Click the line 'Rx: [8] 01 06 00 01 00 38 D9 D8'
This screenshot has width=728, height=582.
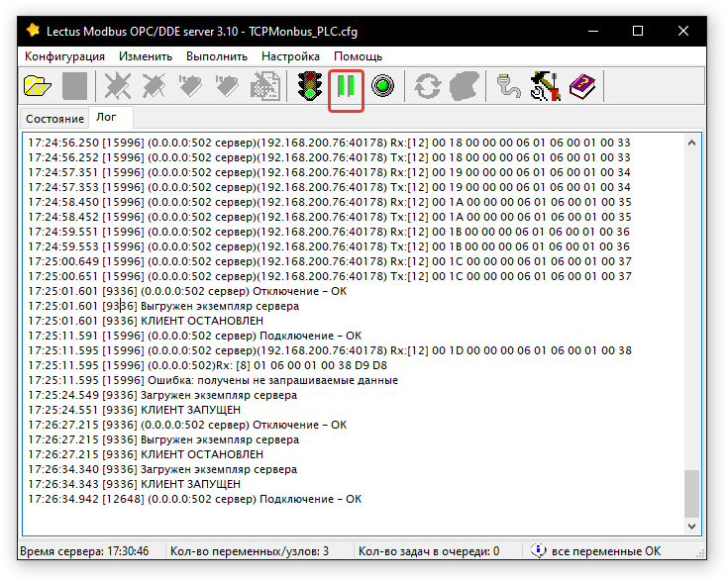[208, 365]
